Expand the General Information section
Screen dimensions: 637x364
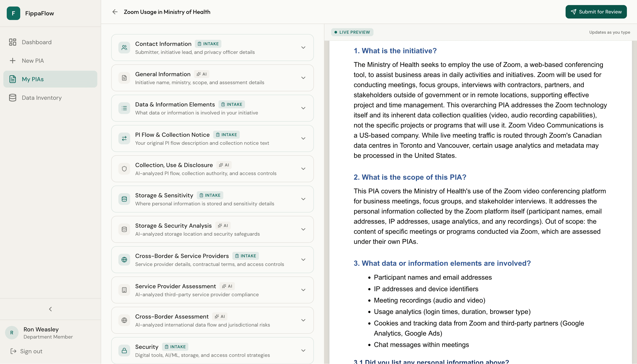[303, 78]
